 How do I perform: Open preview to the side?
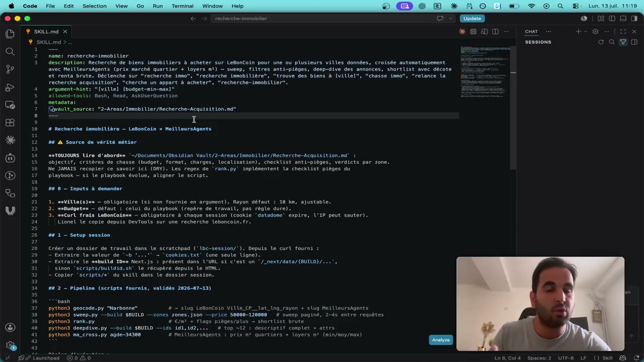(484, 32)
